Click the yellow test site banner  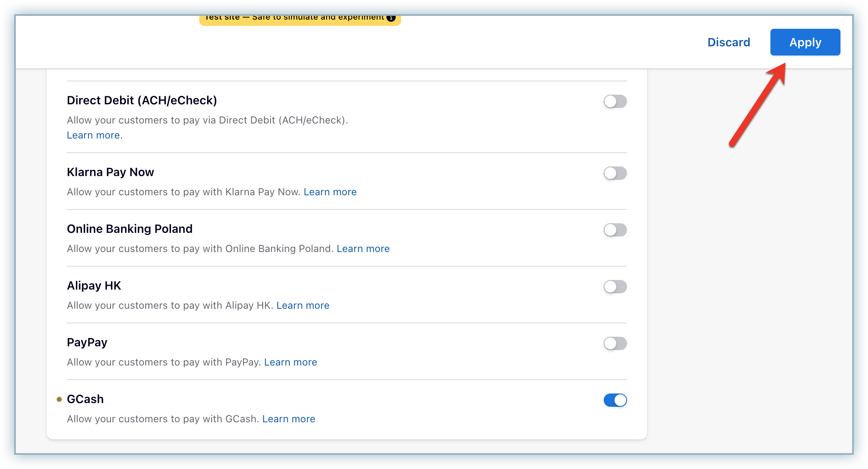tap(300, 20)
